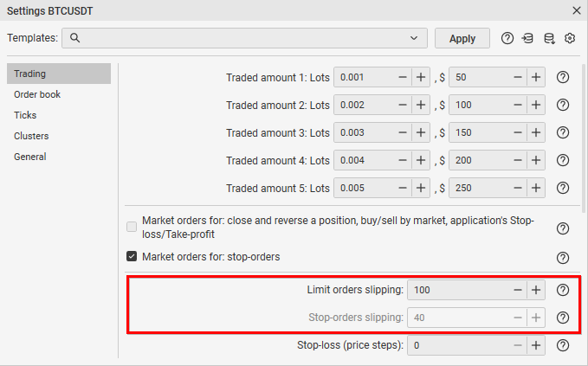Decrease Traded amount 1 dollar value
Screen dimensions: 588x366
(x=518, y=77)
